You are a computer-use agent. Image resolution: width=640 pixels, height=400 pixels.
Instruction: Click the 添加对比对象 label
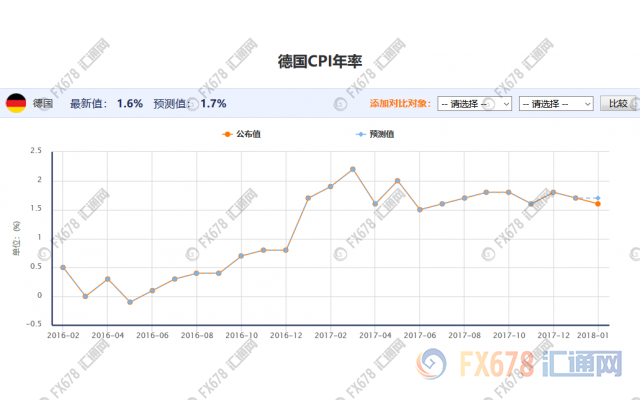[x=401, y=103]
